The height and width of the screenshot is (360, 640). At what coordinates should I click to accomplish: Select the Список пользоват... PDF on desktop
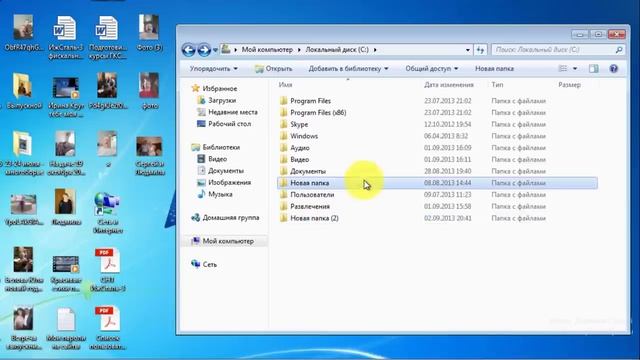pyautogui.click(x=107, y=328)
